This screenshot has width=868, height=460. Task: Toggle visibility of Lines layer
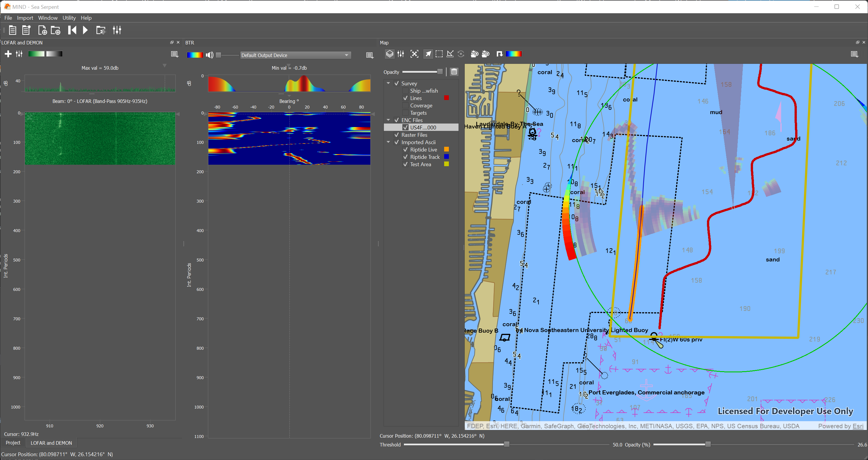tap(405, 98)
